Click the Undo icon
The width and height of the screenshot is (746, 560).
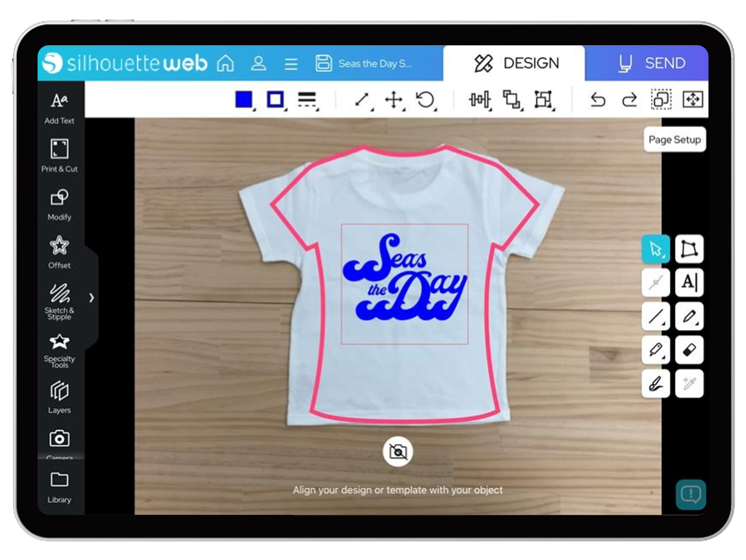(x=599, y=100)
